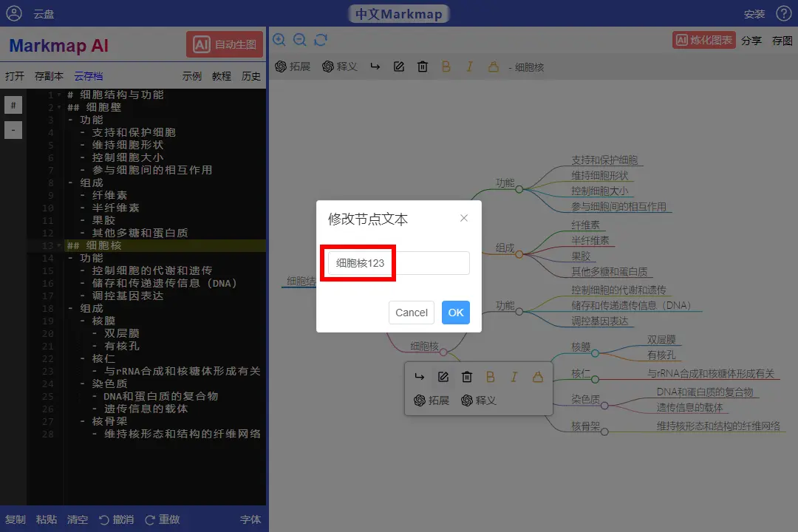Viewport: 798px width, 532px height.
Task: Zoom in on the mind map
Action: tap(279, 40)
